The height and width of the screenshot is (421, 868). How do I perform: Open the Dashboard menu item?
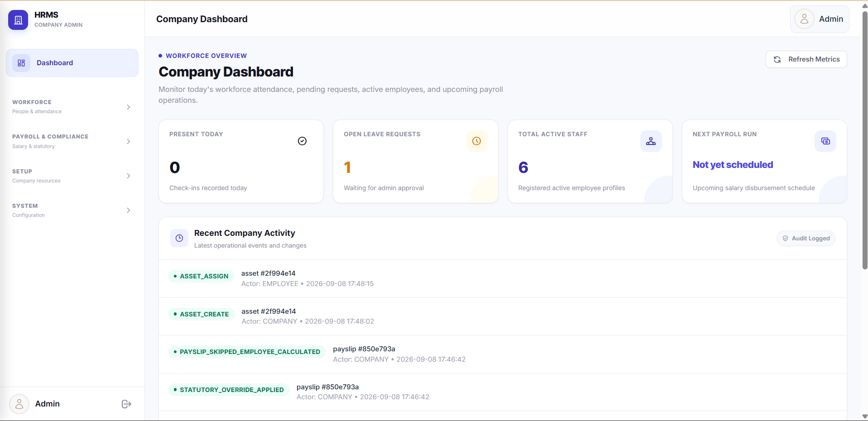coord(72,63)
